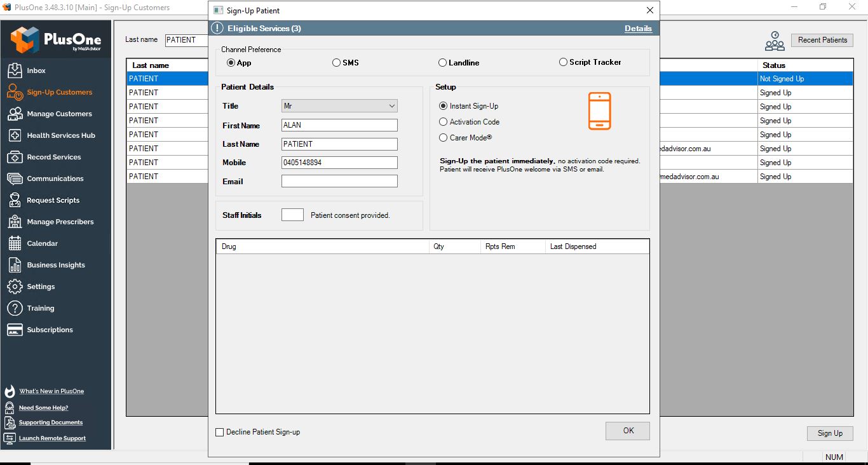The height and width of the screenshot is (465, 868).
Task: Open the Health Services Hub icon
Action: pyautogui.click(x=15, y=135)
